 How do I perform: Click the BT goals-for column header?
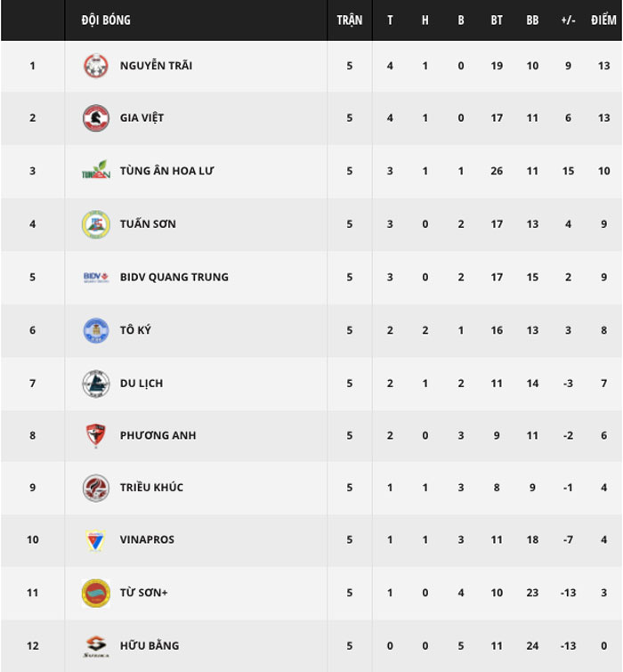[497, 20]
